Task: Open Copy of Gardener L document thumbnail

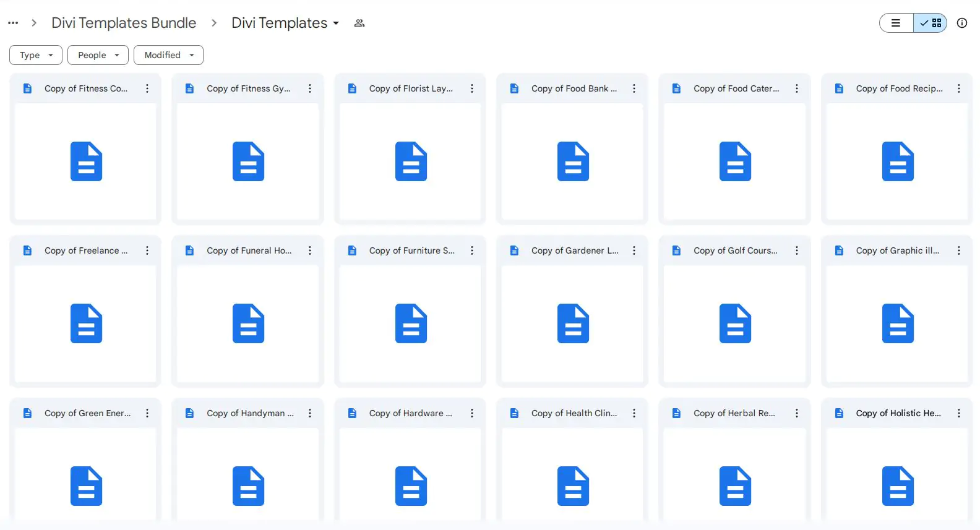Action: pyautogui.click(x=572, y=323)
